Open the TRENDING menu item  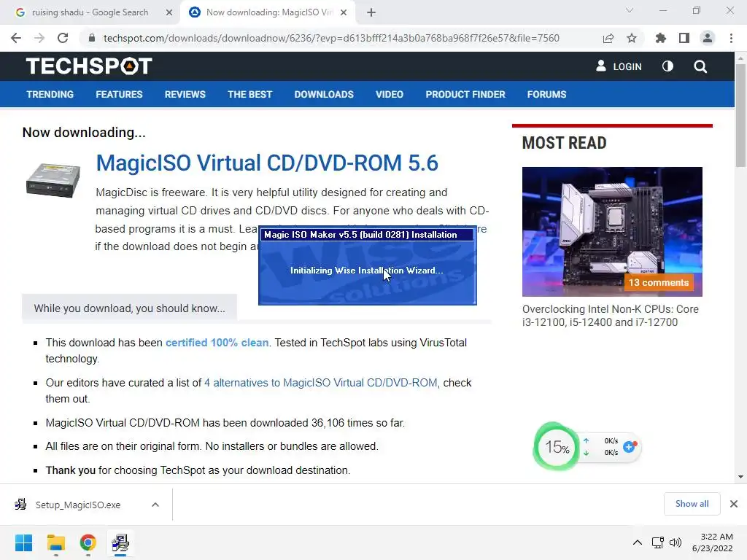pos(50,94)
